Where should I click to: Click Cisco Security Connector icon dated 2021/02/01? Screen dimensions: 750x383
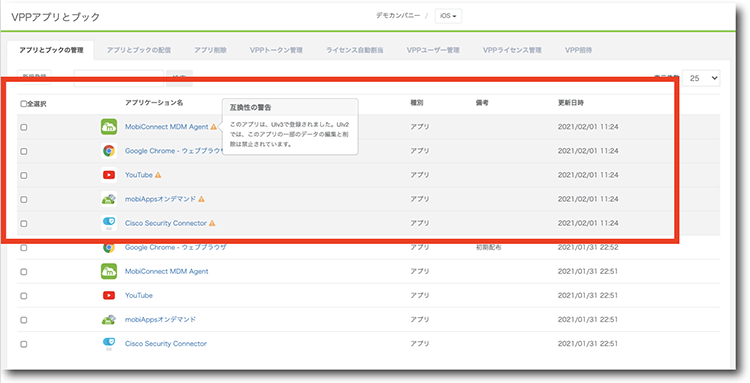[109, 223]
